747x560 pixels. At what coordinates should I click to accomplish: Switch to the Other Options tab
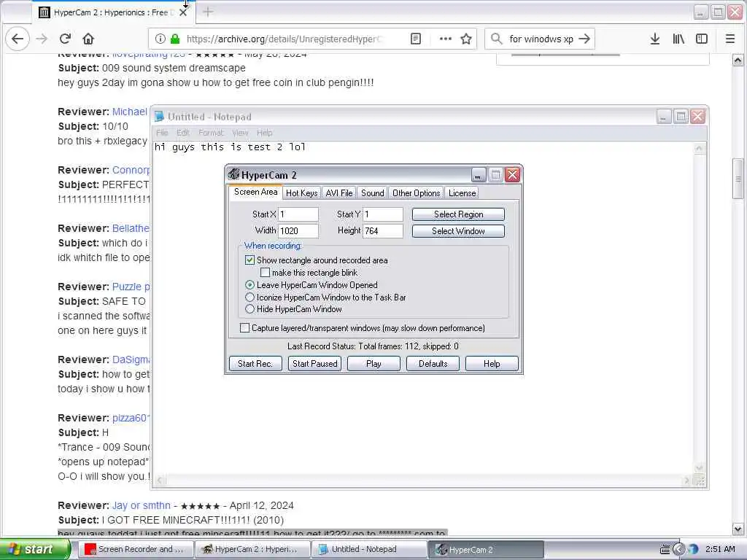pos(416,192)
